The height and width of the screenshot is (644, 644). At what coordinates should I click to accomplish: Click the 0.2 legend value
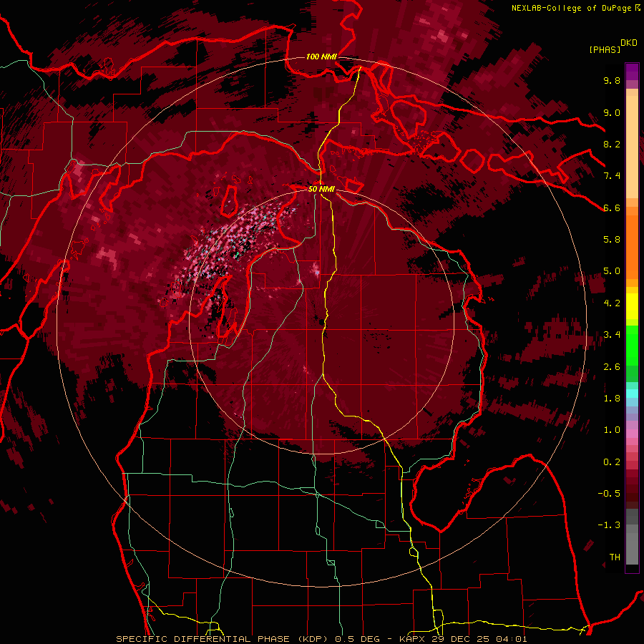[x=612, y=462]
